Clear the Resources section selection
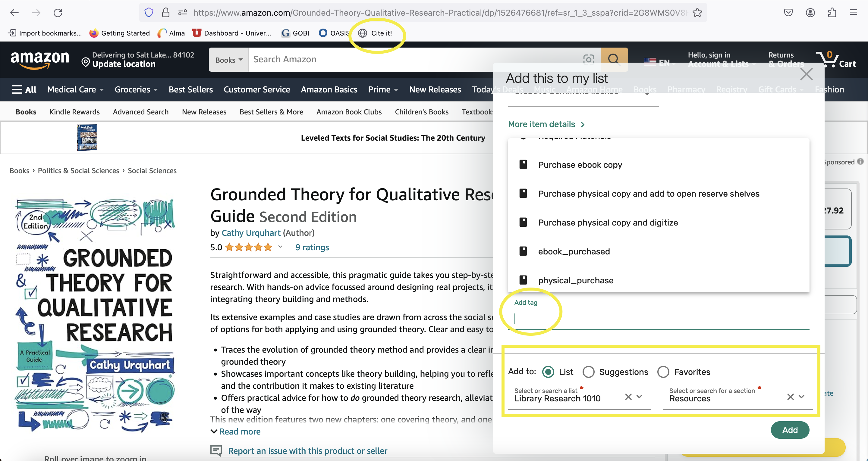This screenshot has width=868, height=461. pyautogui.click(x=790, y=397)
